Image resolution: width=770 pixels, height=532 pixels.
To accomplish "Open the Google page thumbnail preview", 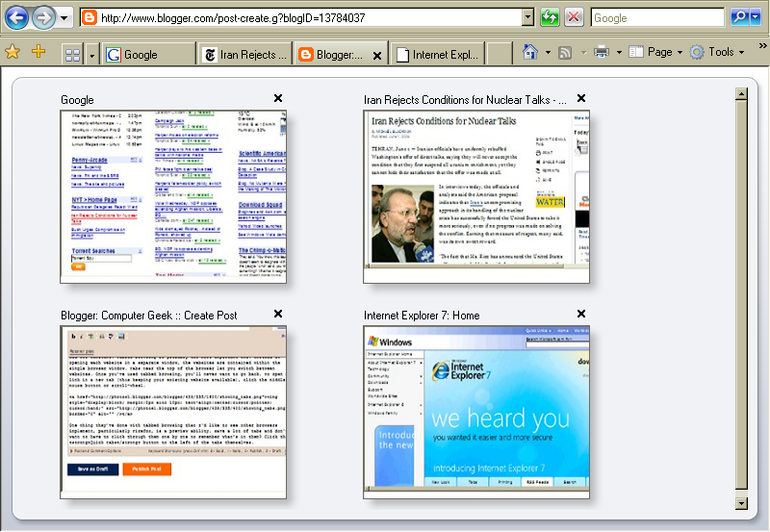I will tap(173, 197).
